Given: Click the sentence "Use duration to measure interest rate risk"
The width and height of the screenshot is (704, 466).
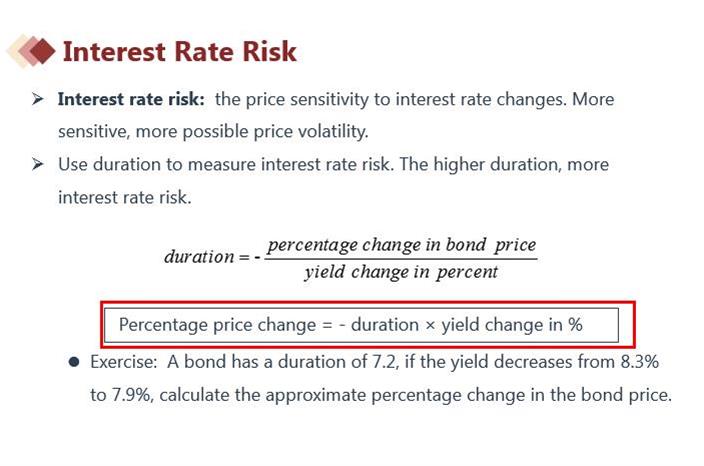Looking at the screenshot, I should (x=225, y=164).
